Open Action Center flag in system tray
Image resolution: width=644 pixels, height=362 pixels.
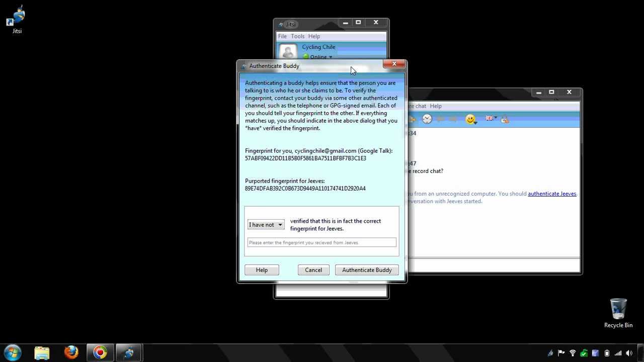click(561, 353)
